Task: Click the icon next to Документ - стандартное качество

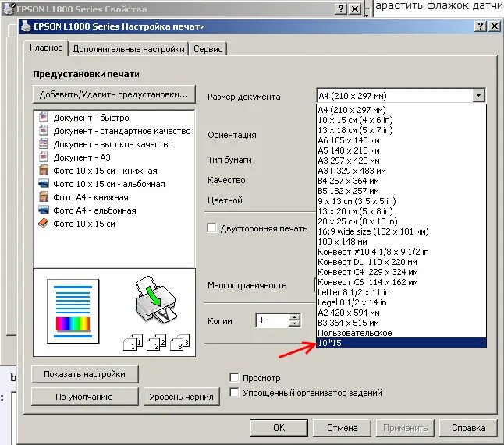Action: click(44, 131)
